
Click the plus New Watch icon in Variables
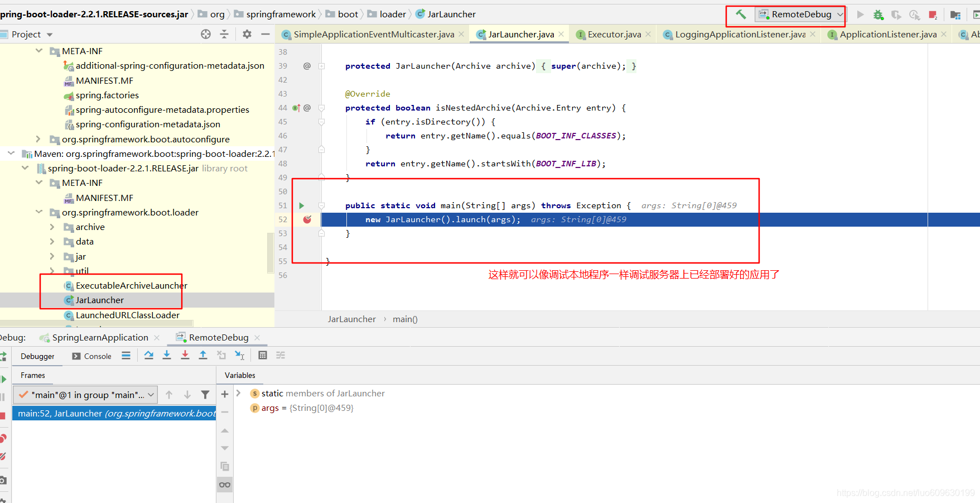tap(225, 394)
